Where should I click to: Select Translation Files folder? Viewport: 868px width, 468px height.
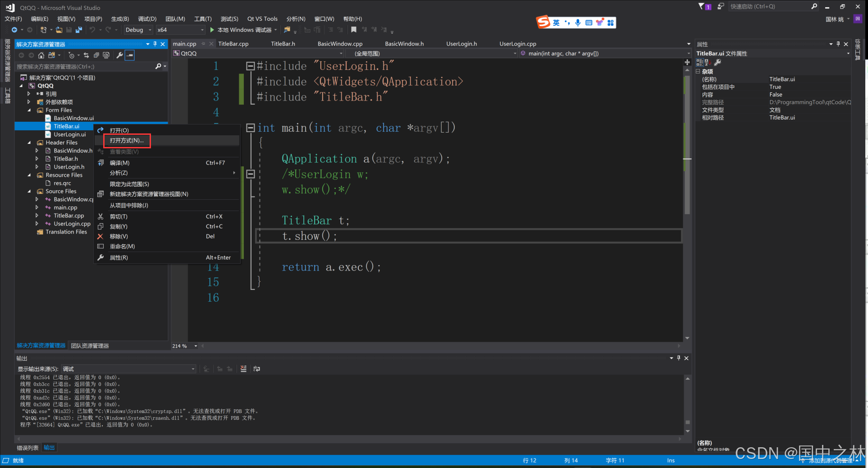click(x=66, y=232)
